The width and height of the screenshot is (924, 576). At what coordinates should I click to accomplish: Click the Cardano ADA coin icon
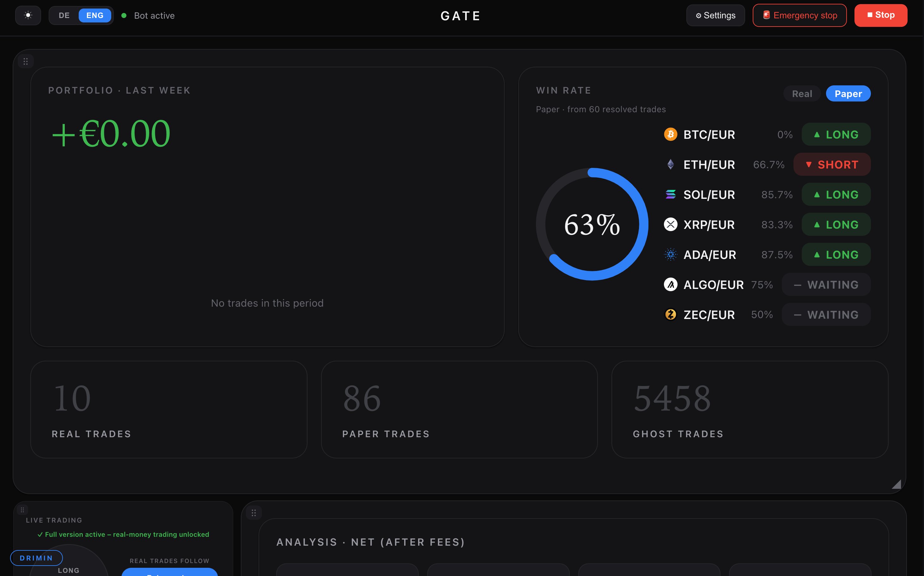(x=671, y=254)
